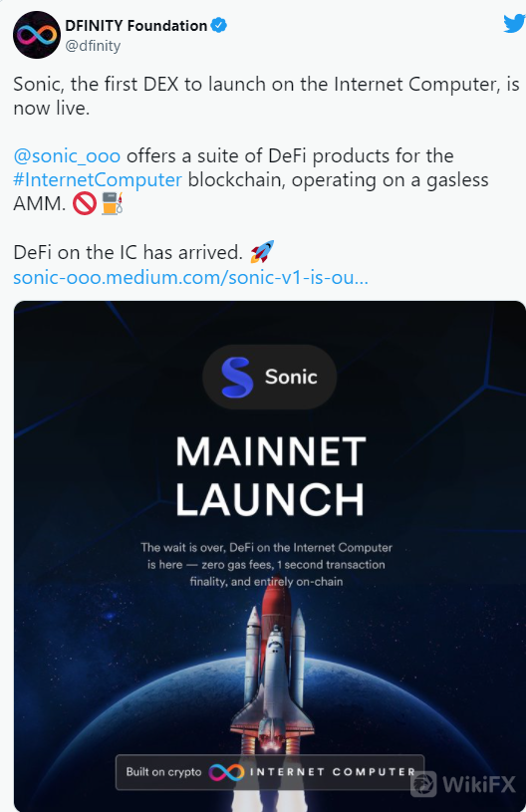
Task: Click the WikiFX watermark logo
Action: point(464,783)
